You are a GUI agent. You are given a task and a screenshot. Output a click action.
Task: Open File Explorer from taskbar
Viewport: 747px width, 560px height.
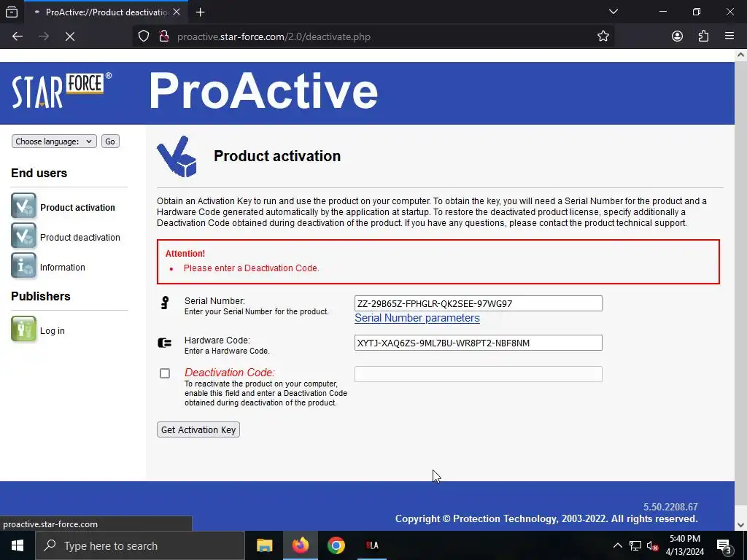click(264, 545)
